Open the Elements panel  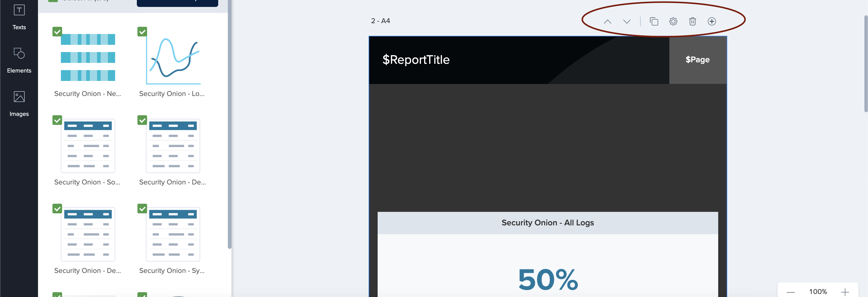[x=19, y=60]
